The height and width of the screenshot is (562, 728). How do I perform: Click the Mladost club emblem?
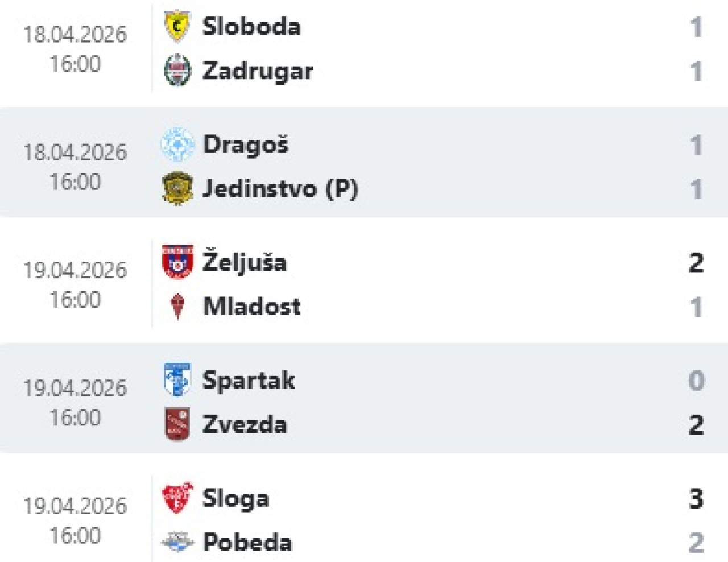coord(177,307)
